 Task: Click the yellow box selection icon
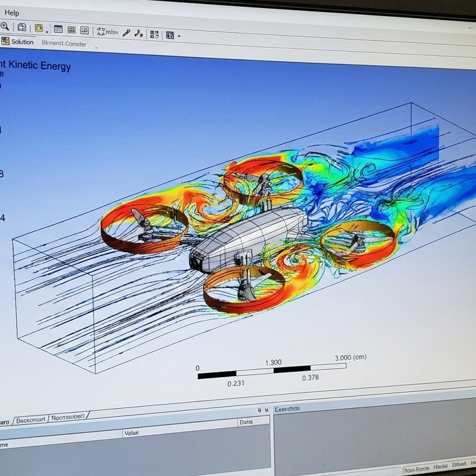click(38, 28)
